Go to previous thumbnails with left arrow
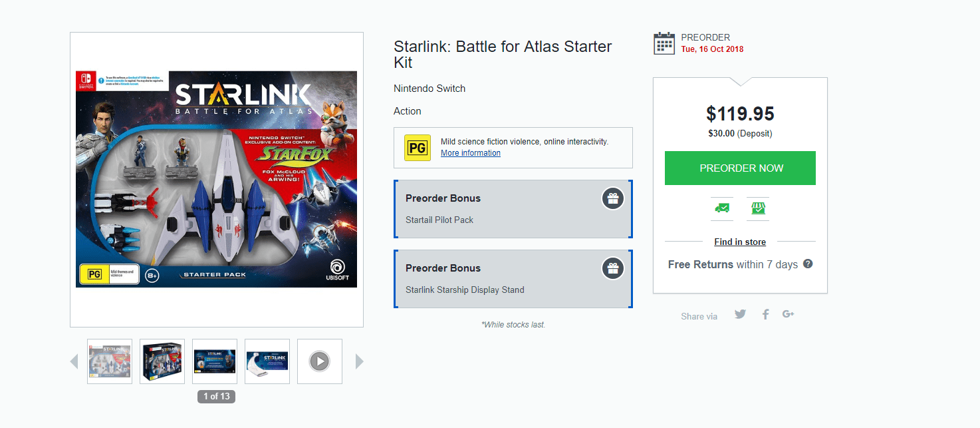 74,361
